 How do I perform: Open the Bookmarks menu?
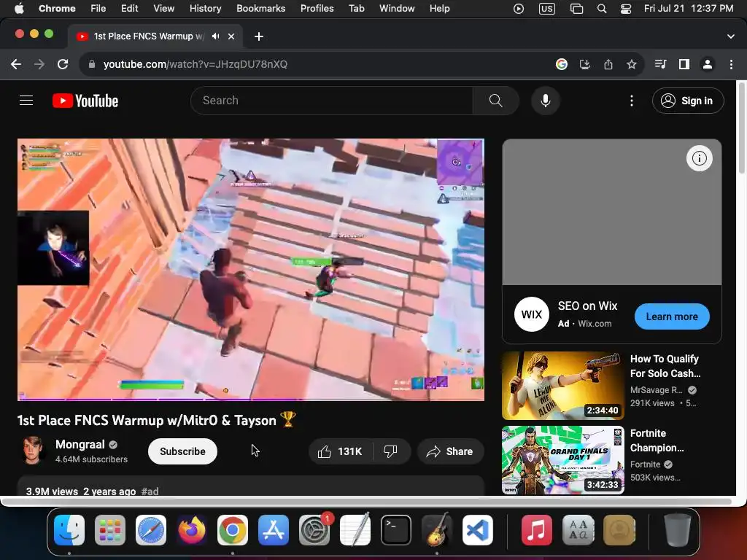point(260,8)
